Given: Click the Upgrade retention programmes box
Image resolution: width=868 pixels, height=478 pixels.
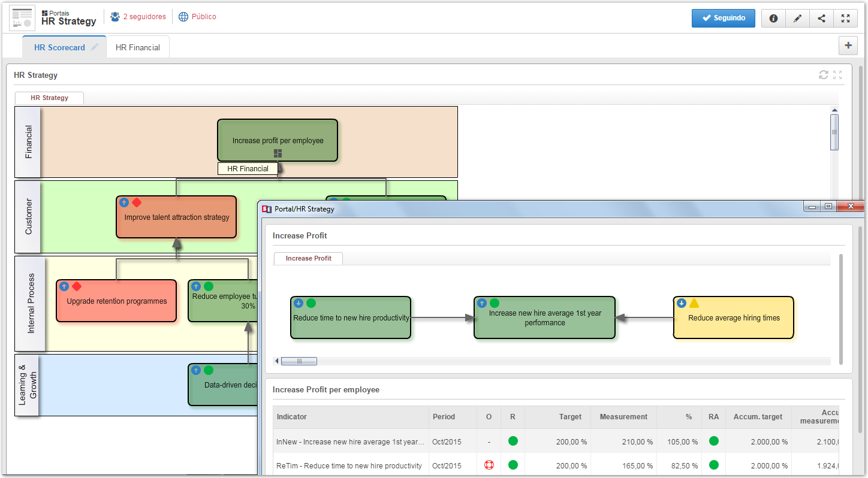Looking at the screenshot, I should click(116, 301).
